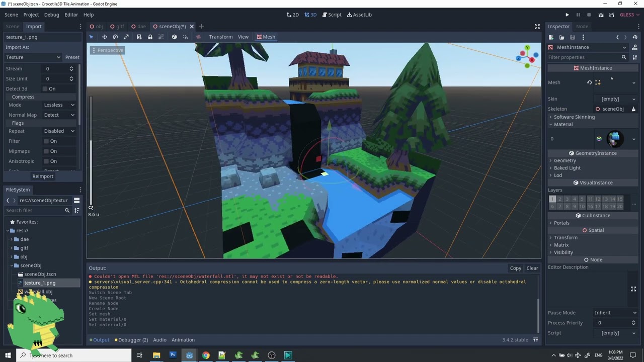This screenshot has height=362, width=644.
Task: Open the Normal Map Detect dropdown
Action: click(59, 115)
